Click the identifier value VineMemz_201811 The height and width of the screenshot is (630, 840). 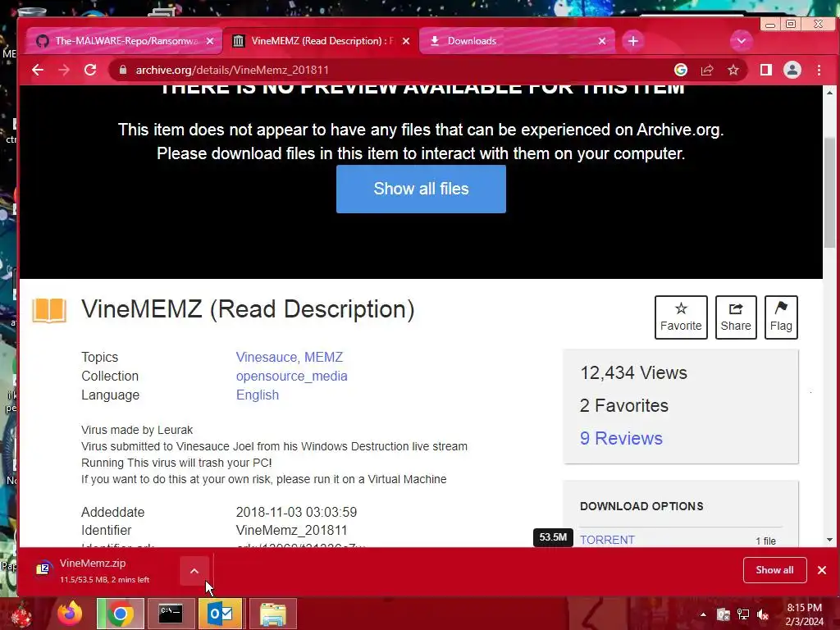click(x=291, y=531)
